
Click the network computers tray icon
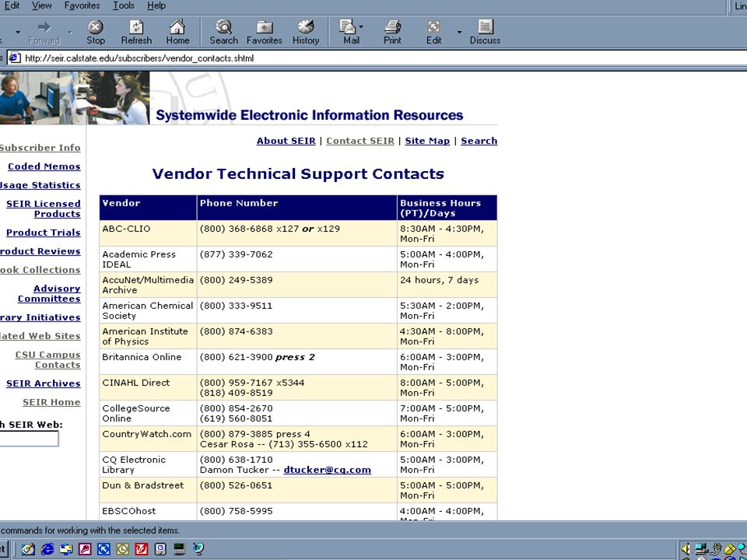[x=701, y=549]
